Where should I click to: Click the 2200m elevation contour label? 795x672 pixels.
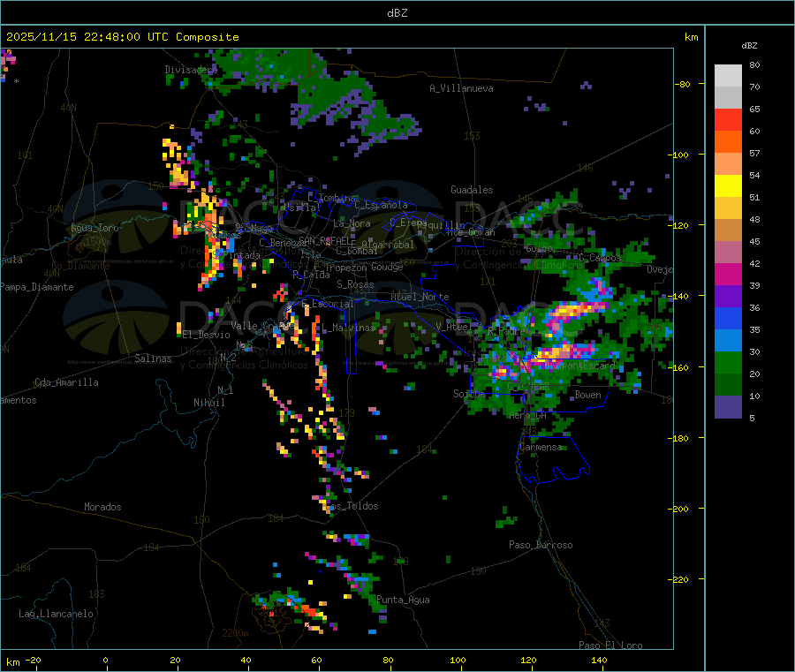(235, 633)
